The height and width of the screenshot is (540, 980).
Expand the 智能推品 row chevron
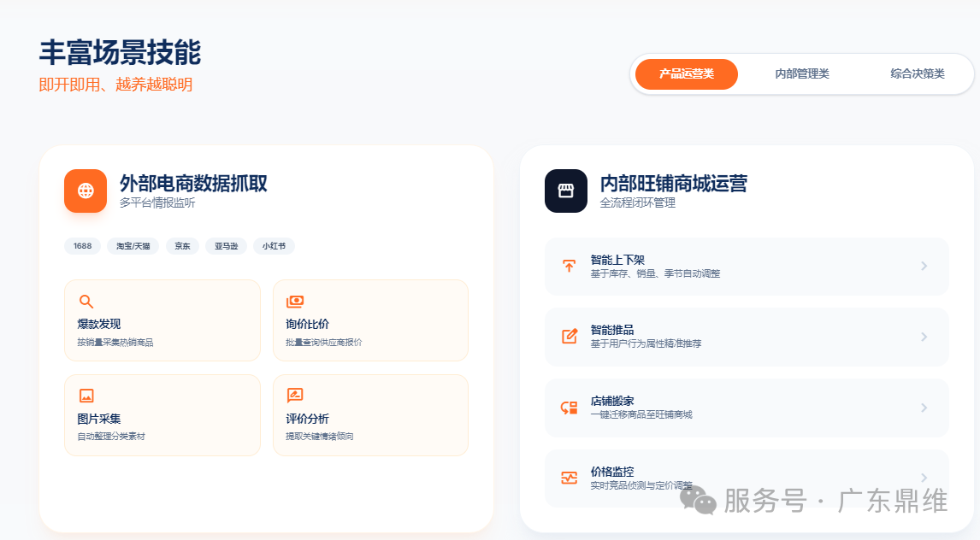[924, 337]
